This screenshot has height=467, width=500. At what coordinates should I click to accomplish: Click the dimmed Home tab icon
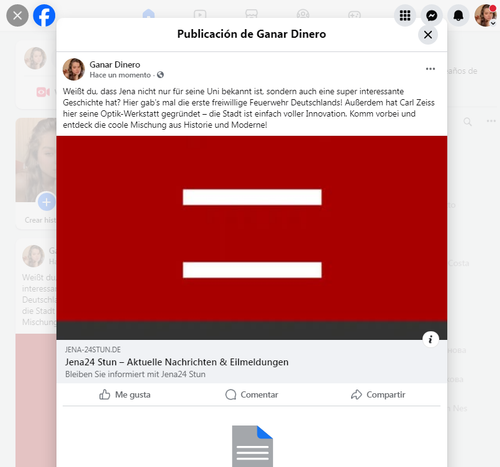(149, 14)
